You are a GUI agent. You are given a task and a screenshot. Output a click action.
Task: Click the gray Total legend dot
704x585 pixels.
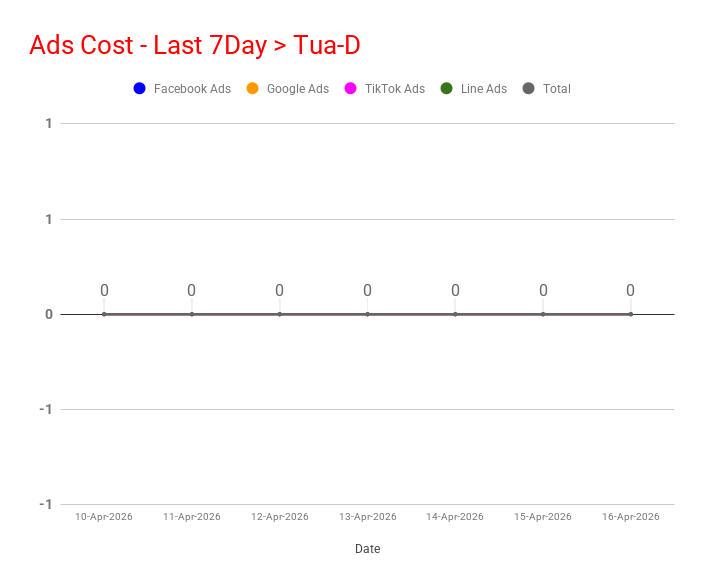click(x=529, y=89)
